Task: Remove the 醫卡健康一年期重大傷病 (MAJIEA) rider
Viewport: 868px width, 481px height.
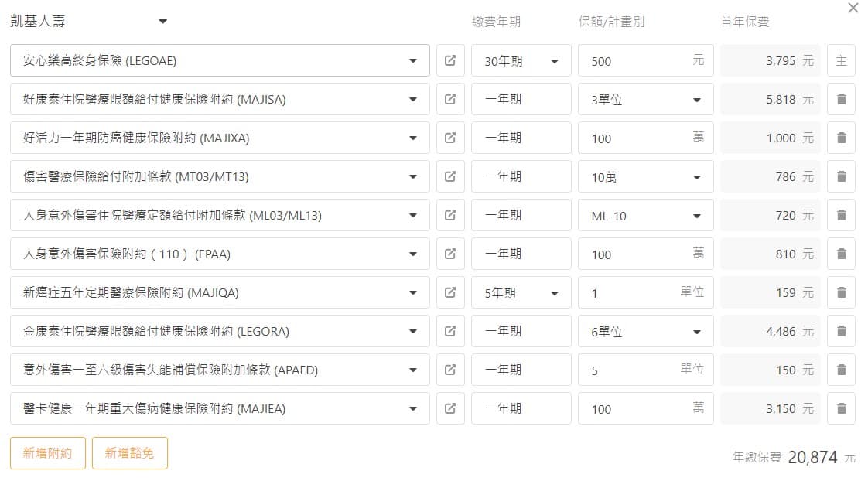Action: tap(841, 408)
